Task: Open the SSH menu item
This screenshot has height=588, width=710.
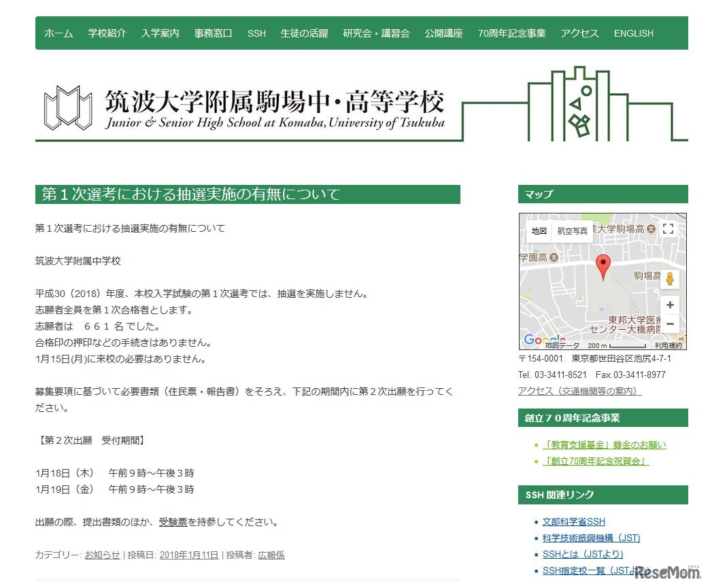Action: 256,33
